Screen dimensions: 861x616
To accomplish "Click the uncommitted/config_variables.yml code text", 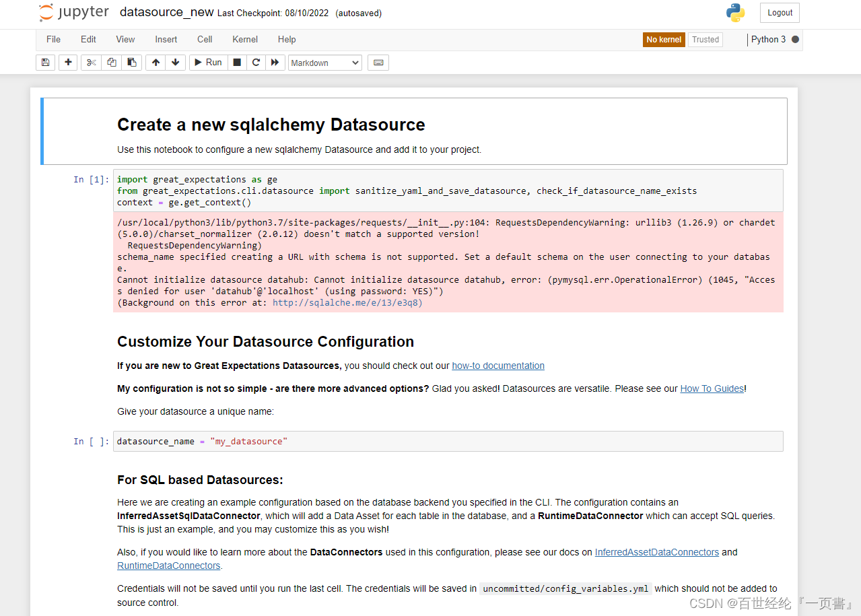I will (565, 588).
